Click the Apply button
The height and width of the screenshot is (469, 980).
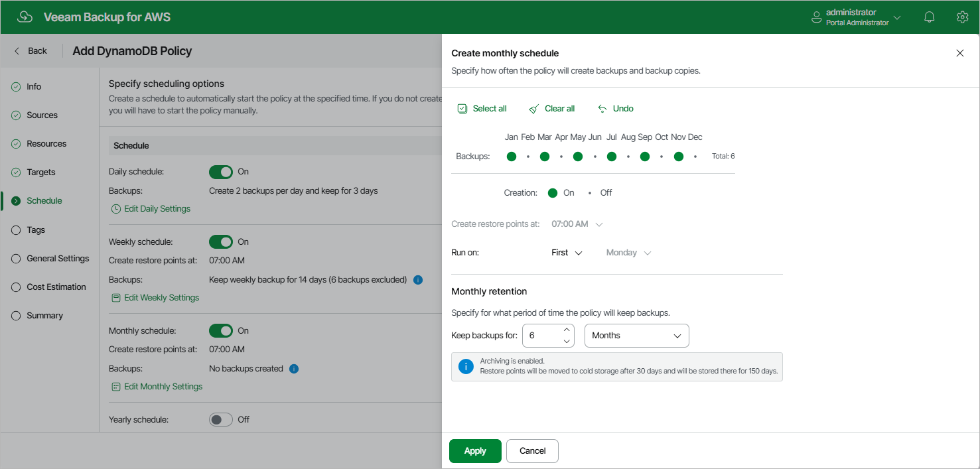click(x=475, y=451)
